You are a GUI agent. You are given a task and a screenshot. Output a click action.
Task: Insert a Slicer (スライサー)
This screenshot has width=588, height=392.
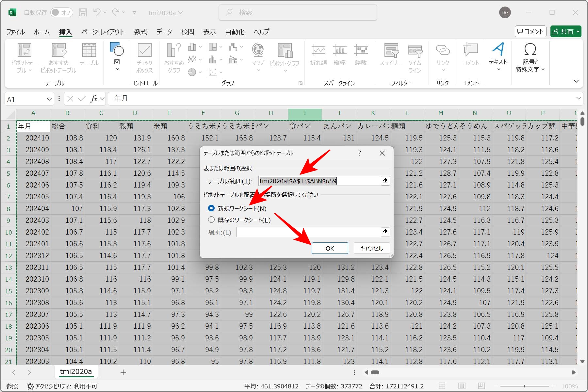pos(391,55)
